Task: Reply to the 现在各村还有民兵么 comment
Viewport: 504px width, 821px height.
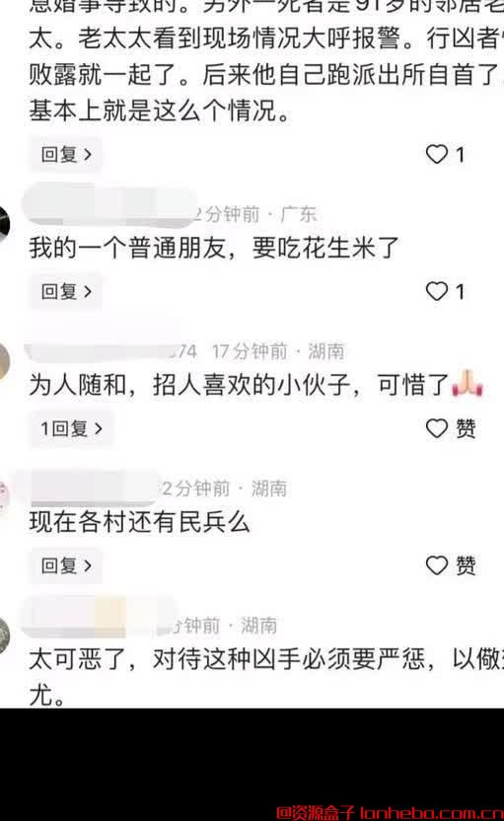Action: [66, 565]
